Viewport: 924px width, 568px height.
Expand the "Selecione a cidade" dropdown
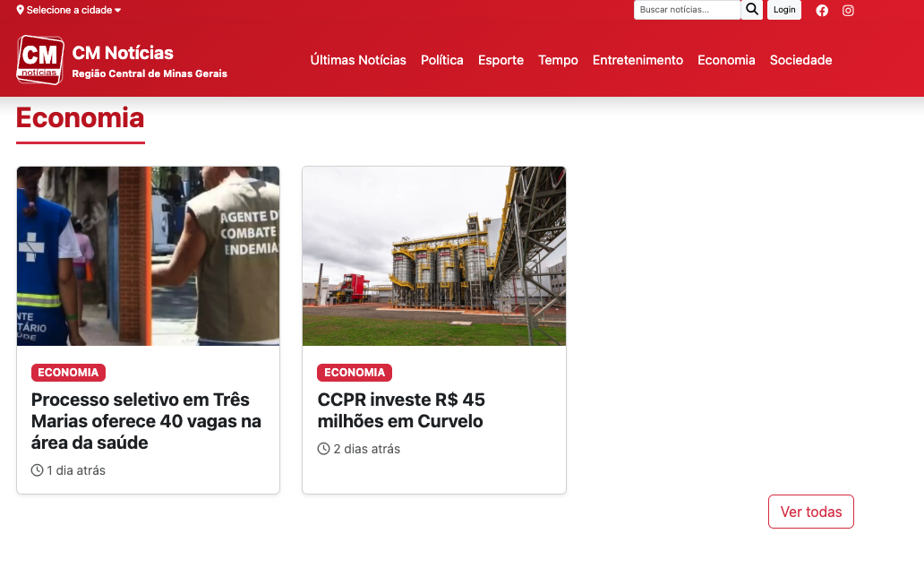pos(70,11)
